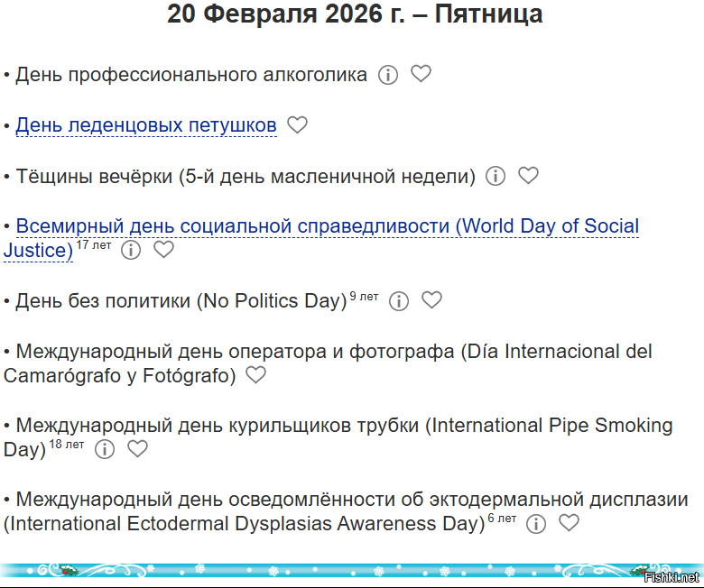Show info for No Politics Day
The image size is (704, 588).
pos(399,301)
